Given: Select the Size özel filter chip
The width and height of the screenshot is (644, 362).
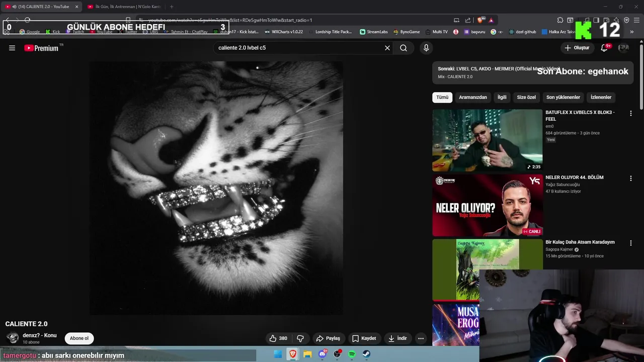Looking at the screenshot, I should point(526,97).
